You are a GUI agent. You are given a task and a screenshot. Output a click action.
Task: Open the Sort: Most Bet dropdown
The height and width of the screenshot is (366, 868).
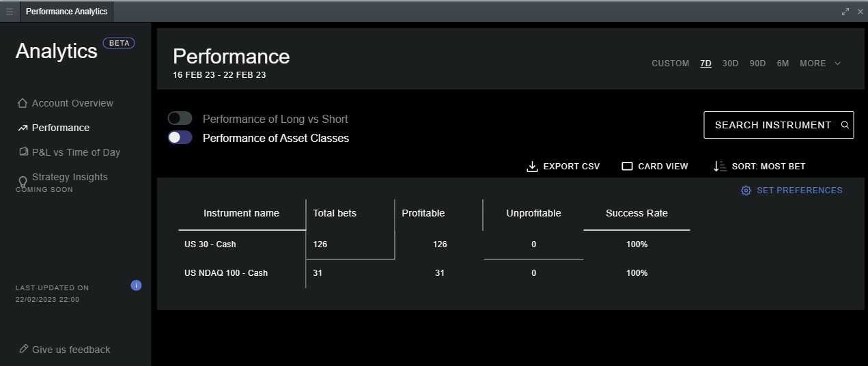[759, 167]
